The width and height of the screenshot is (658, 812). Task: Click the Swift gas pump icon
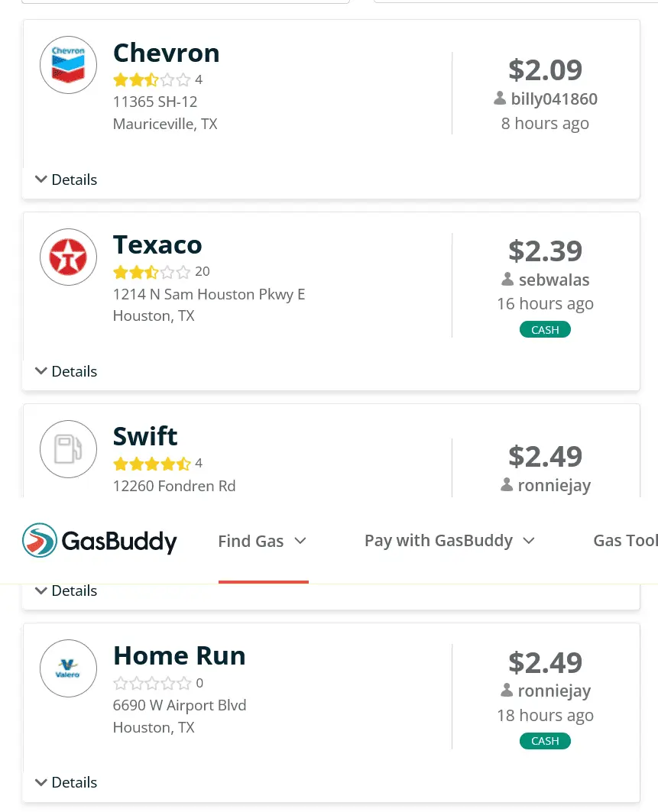(68, 448)
